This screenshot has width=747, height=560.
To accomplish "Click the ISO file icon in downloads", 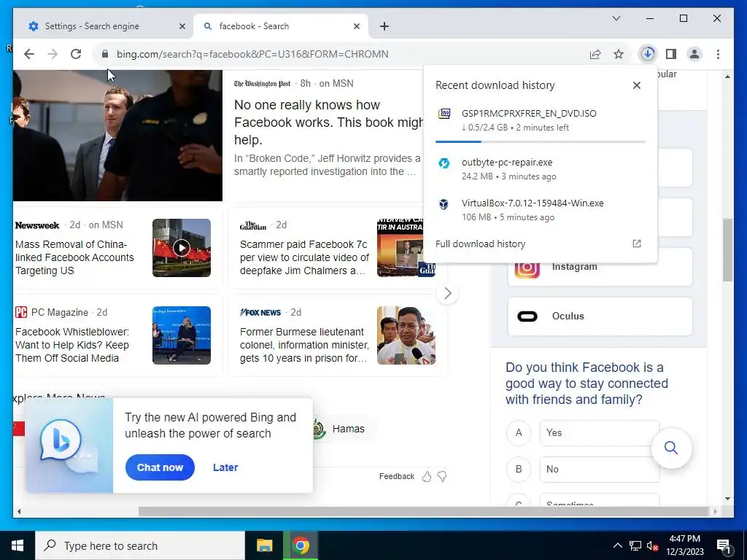I will coord(444,114).
